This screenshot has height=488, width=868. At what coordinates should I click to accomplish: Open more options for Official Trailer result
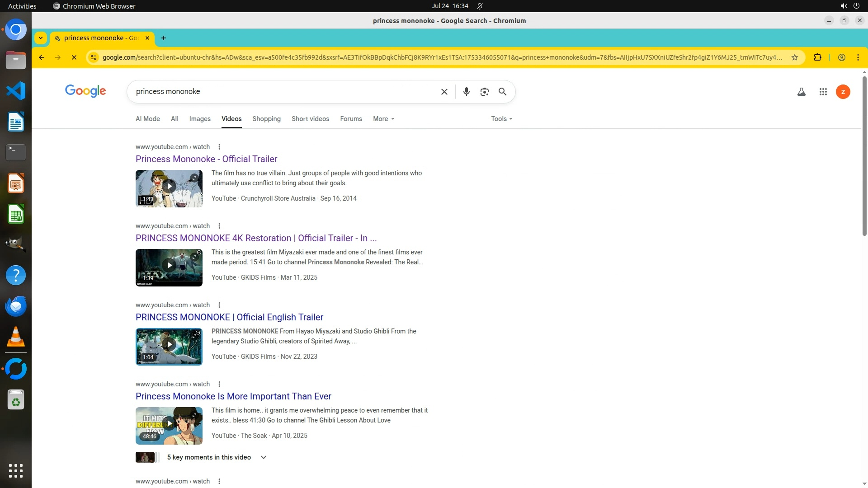click(x=219, y=147)
